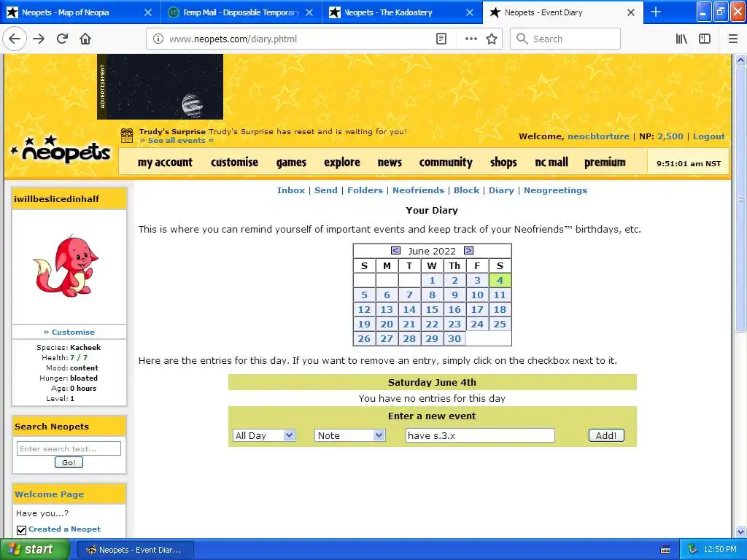
Task: Click the new event text field
Action: coord(480,435)
